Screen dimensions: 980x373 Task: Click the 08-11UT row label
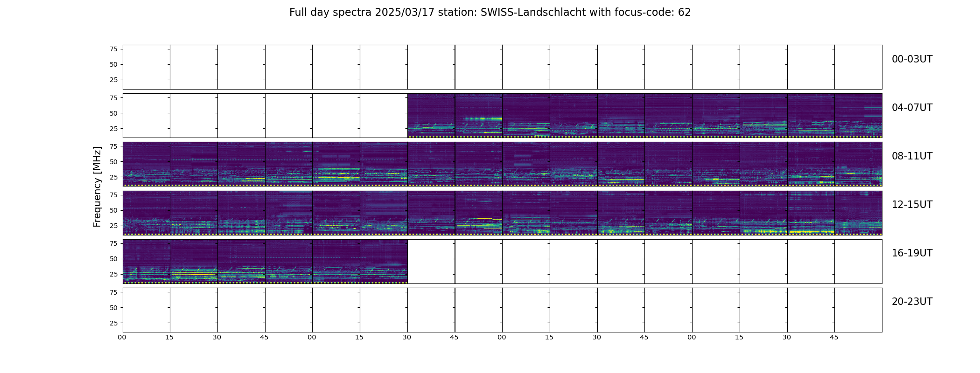coord(912,156)
